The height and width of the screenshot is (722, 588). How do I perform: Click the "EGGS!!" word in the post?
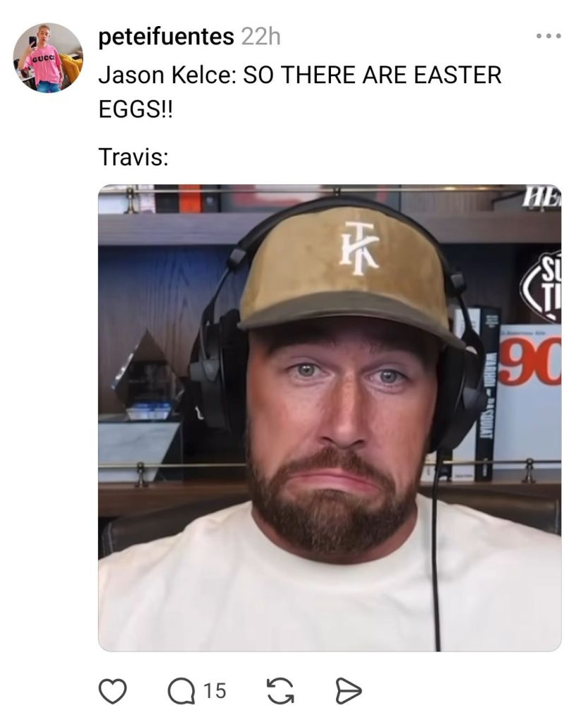pyautogui.click(x=136, y=109)
